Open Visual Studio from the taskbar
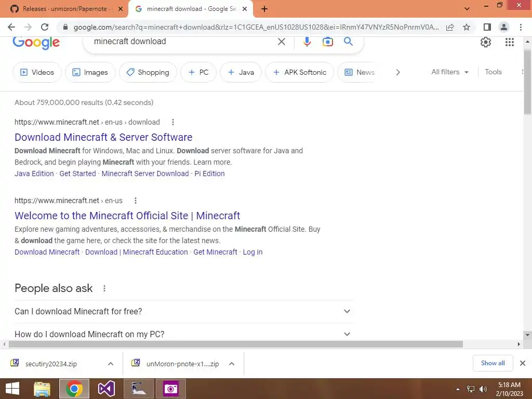The image size is (532, 399). 106,389
